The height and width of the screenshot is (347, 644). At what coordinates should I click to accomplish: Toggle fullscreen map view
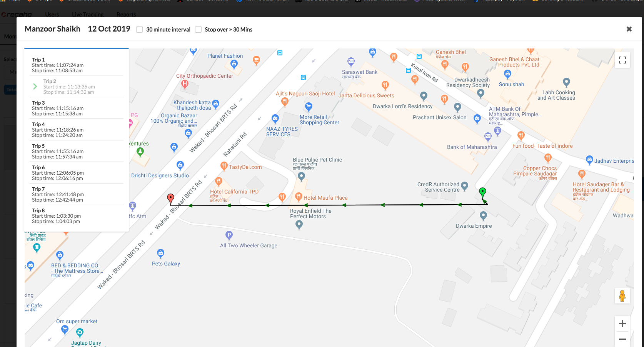(622, 60)
